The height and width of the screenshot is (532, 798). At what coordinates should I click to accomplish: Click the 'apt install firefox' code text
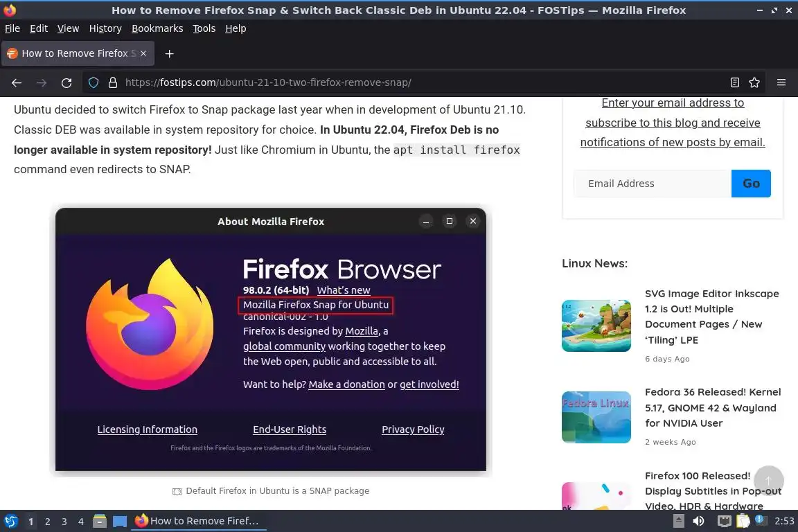[456, 150]
